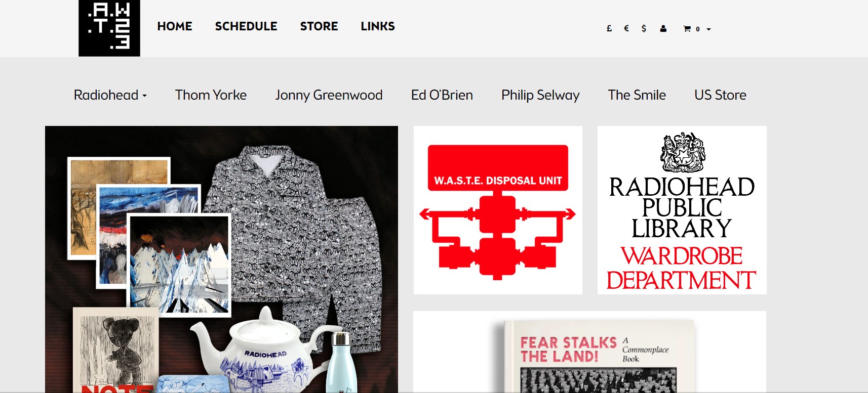Visit the Ed O'Brien store section

click(x=442, y=95)
